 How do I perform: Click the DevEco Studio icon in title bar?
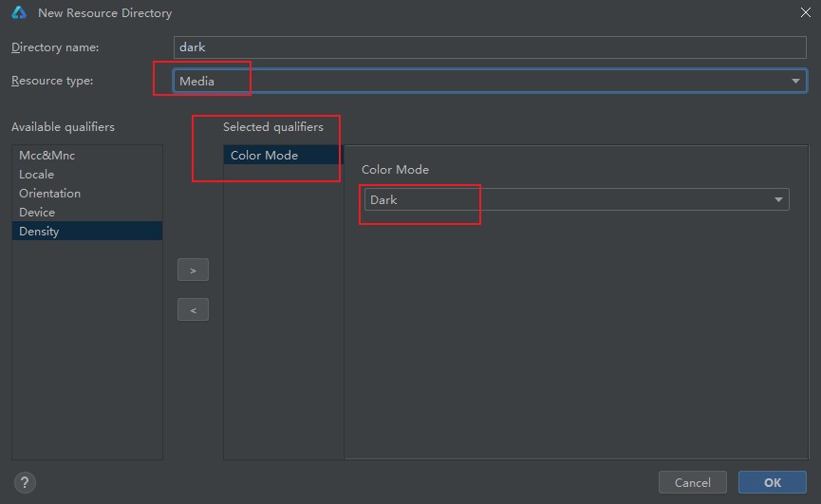pos(19,13)
